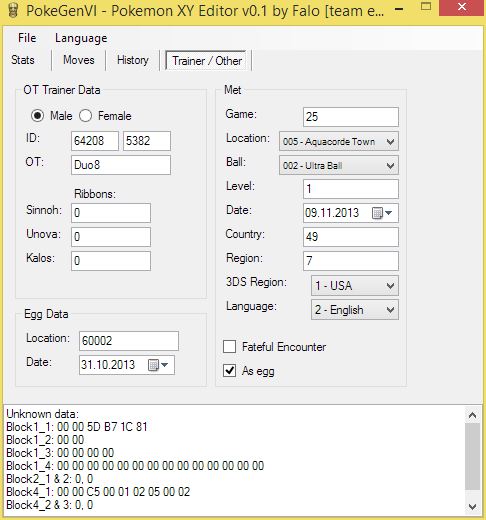The height and width of the screenshot is (520, 486).
Task: Click scrollbar up arrow in Unknown data box
Action: point(472,415)
